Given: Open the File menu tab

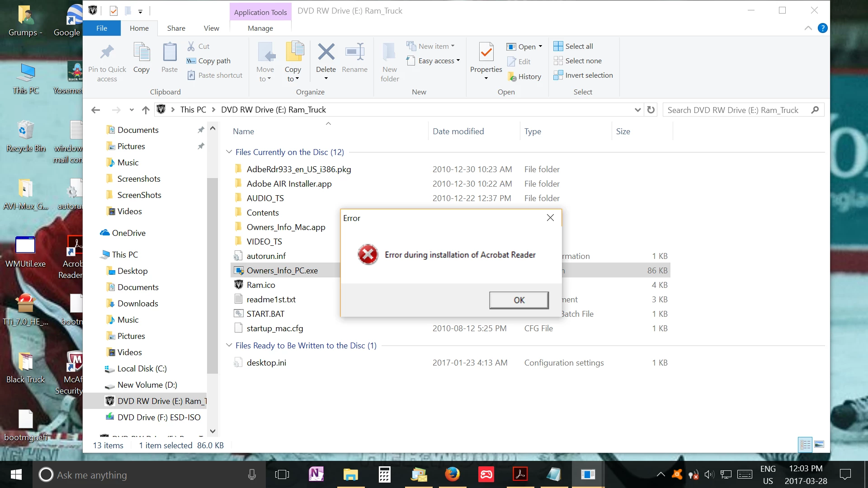Looking at the screenshot, I should pyautogui.click(x=102, y=28).
